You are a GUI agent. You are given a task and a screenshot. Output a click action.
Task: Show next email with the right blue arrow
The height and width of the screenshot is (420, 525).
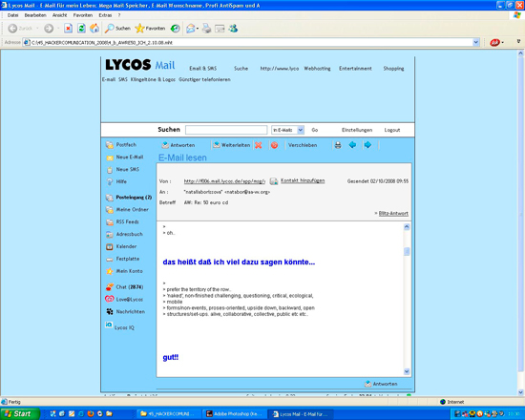367,145
